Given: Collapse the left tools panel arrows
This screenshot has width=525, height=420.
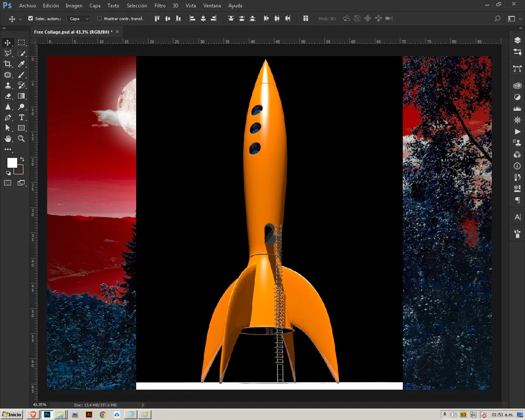Looking at the screenshot, I should pyautogui.click(x=4, y=28).
